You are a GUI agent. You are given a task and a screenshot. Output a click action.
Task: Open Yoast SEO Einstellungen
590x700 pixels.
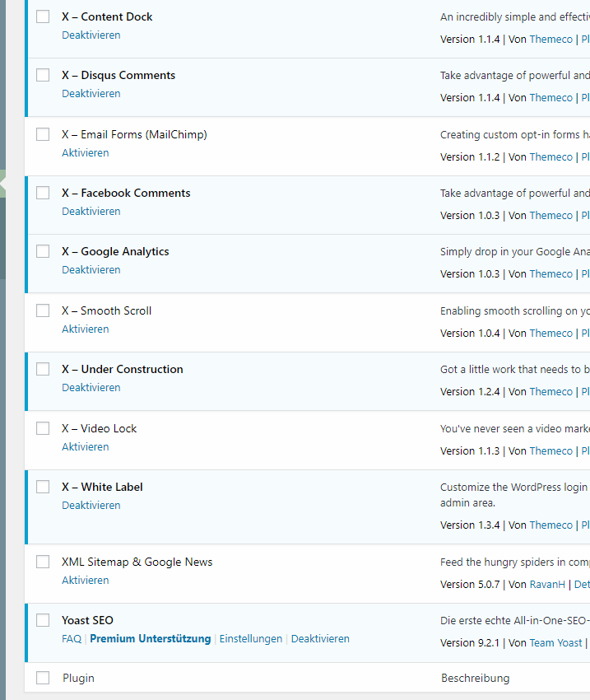250,639
